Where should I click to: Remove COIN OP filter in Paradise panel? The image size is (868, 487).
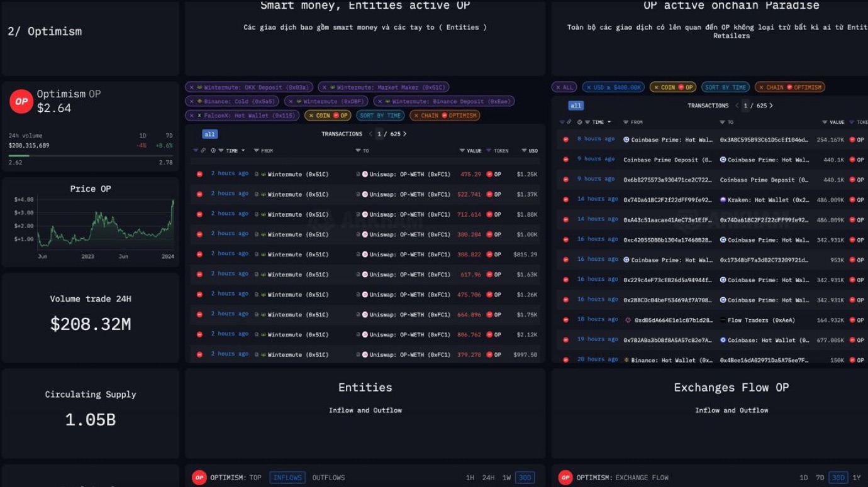point(655,87)
